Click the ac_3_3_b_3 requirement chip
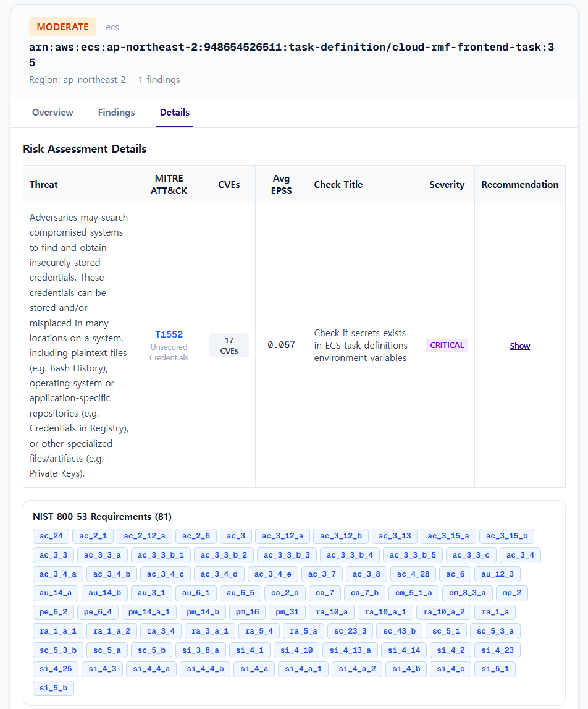588x709 pixels. point(287,555)
